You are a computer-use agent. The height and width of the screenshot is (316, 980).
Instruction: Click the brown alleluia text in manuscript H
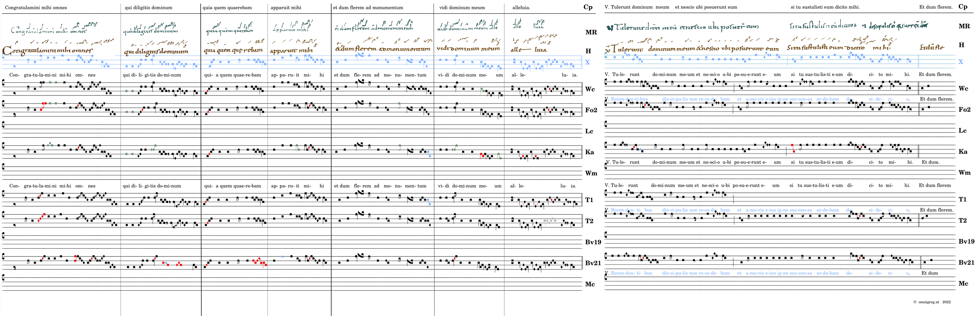pyautogui.click(x=529, y=49)
